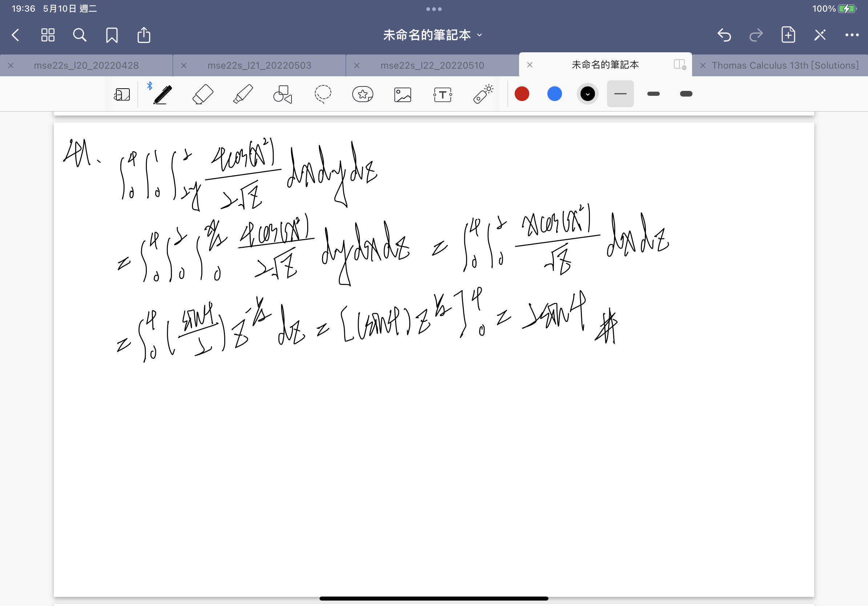Add a new page
Screen dimensions: 868x606
tap(788, 35)
